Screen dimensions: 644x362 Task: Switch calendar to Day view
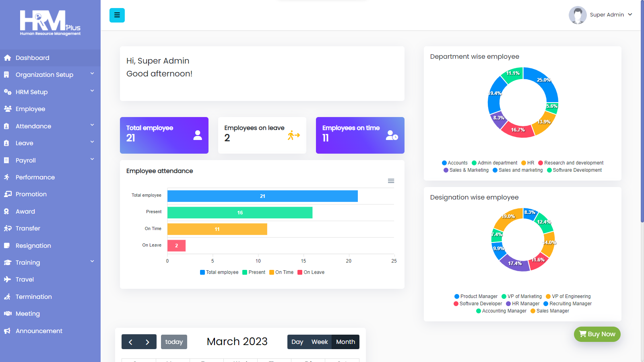coord(297,342)
